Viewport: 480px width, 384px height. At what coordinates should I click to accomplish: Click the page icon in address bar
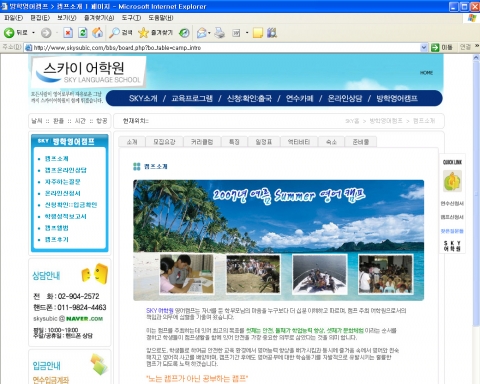pyautogui.click(x=29, y=48)
